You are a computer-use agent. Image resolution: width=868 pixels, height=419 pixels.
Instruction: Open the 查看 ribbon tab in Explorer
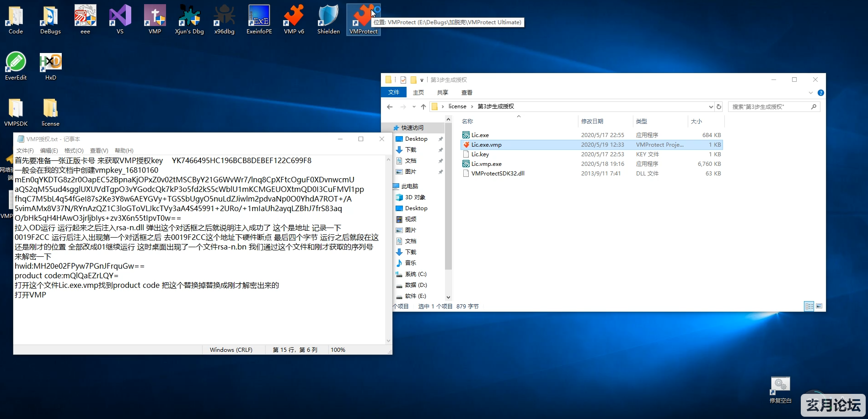click(x=467, y=92)
